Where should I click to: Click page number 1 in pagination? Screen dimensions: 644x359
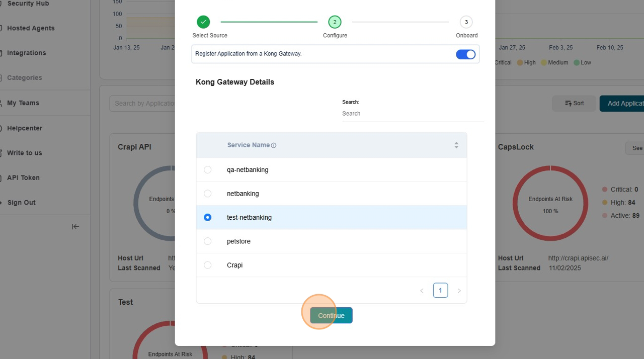[x=440, y=291]
